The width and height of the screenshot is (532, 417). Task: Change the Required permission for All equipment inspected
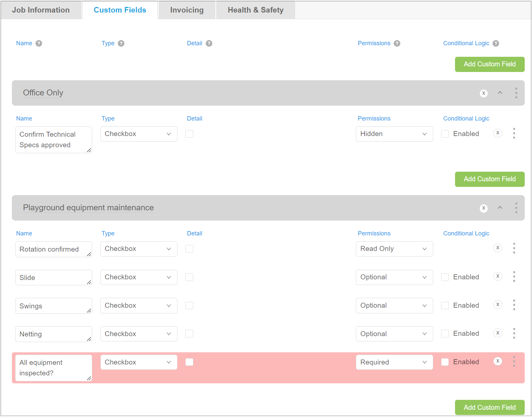394,362
